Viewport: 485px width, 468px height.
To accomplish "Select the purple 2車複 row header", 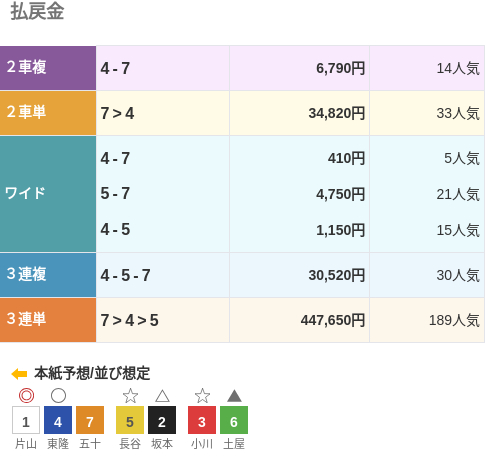I will (x=48, y=68).
